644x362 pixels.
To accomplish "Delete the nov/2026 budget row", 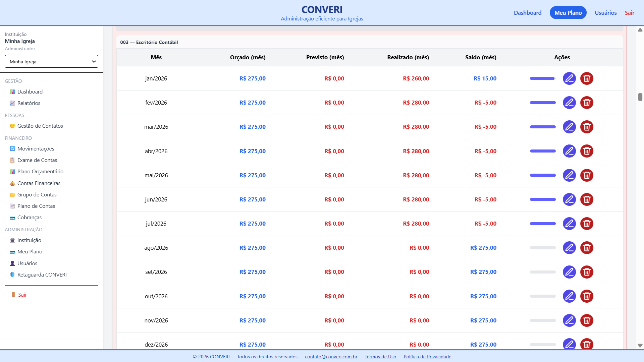I will click(587, 320).
